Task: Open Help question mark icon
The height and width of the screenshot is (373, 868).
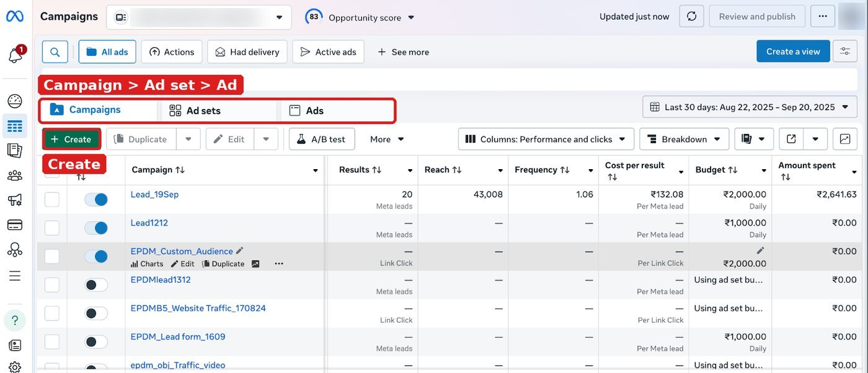Action: click(x=15, y=320)
